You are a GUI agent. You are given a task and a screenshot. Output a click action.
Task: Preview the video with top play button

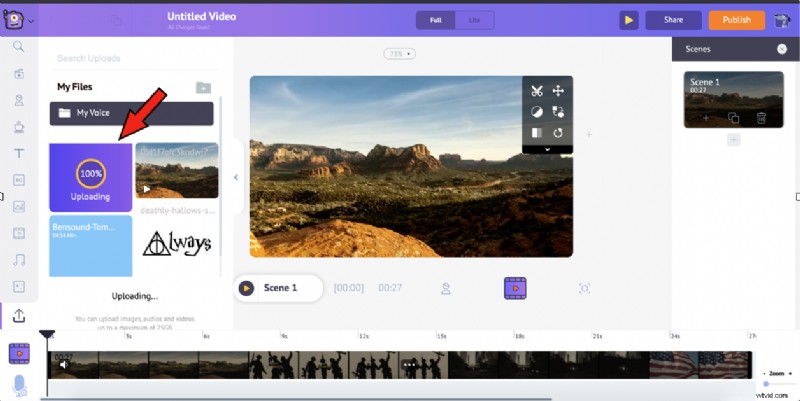(629, 20)
